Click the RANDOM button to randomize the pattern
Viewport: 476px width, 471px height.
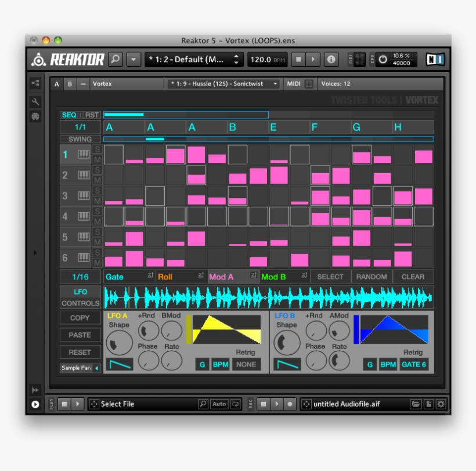(x=371, y=276)
